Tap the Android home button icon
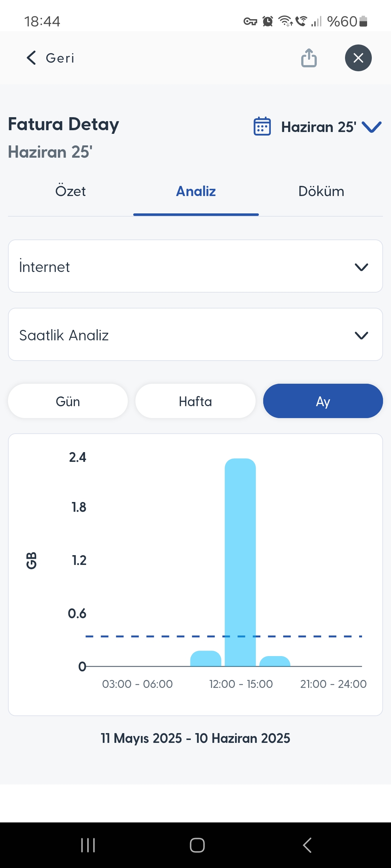This screenshot has width=391, height=868. click(197, 845)
